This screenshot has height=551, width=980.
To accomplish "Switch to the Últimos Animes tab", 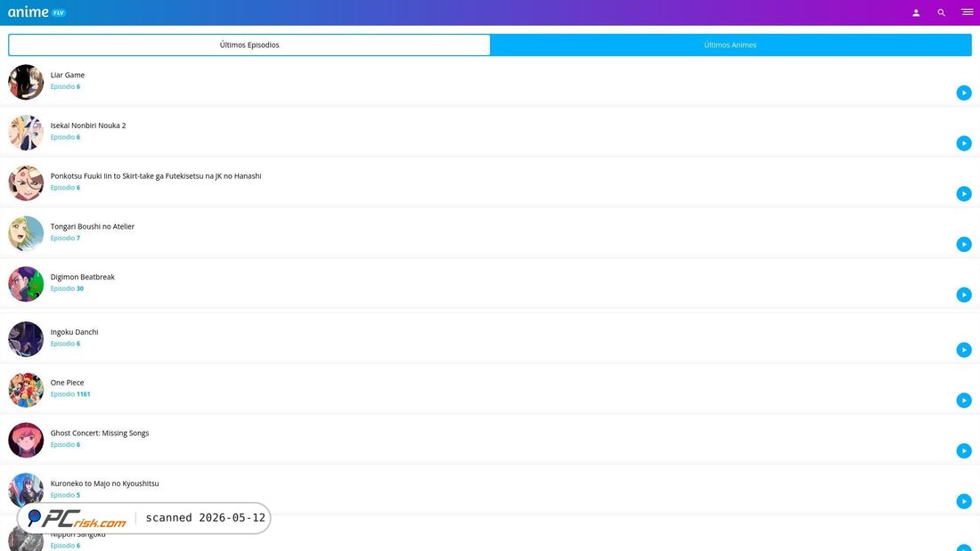I will [730, 45].
